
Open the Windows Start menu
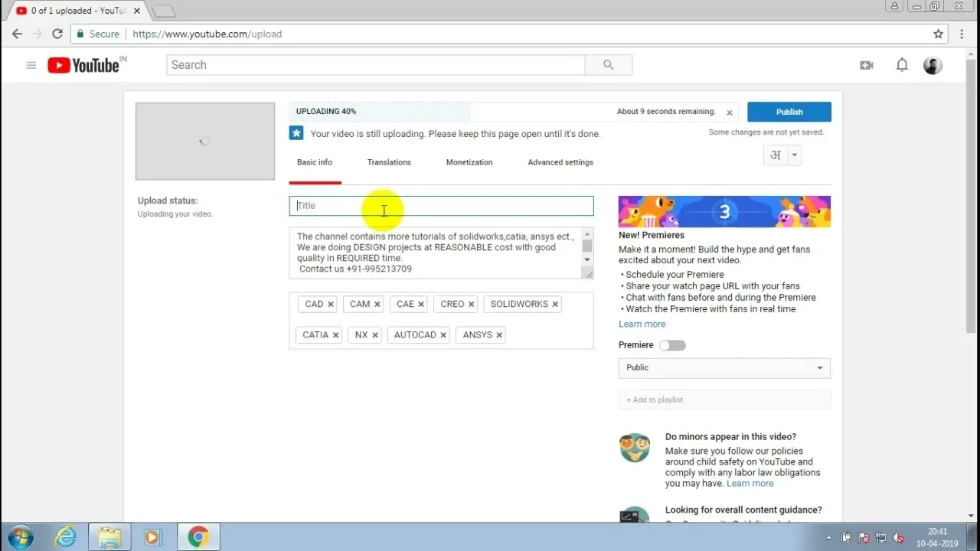tap(21, 537)
